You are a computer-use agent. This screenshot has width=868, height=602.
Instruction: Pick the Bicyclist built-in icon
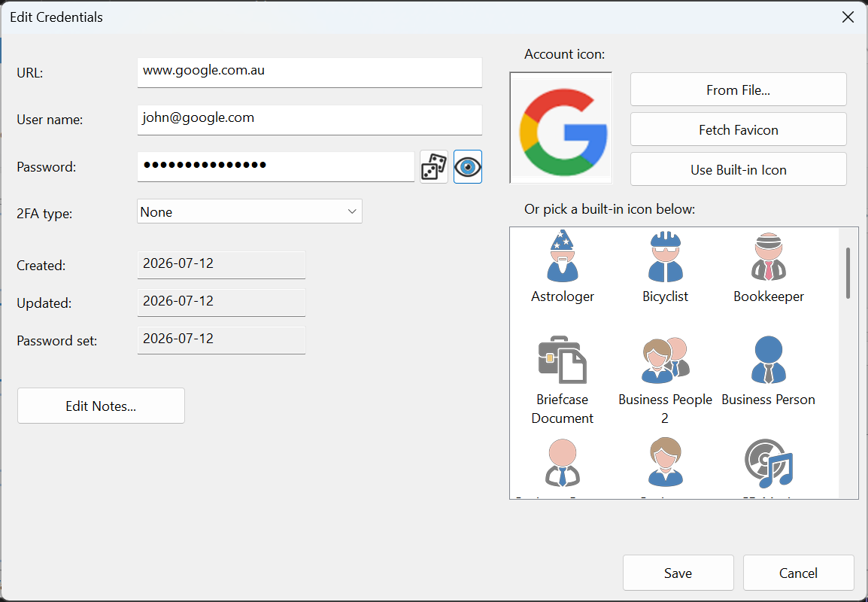pyautogui.click(x=666, y=257)
